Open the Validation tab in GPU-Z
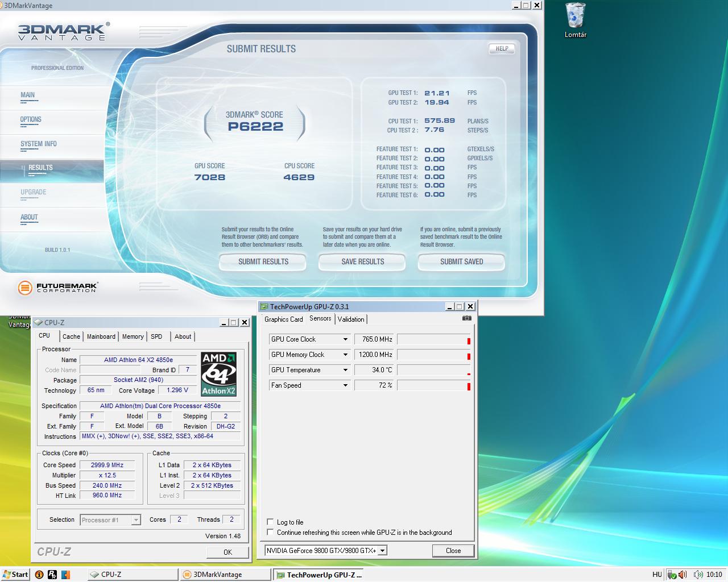 351,319
